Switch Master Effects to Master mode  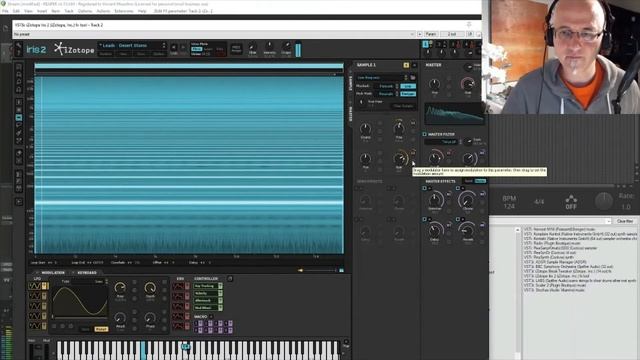coord(480,181)
